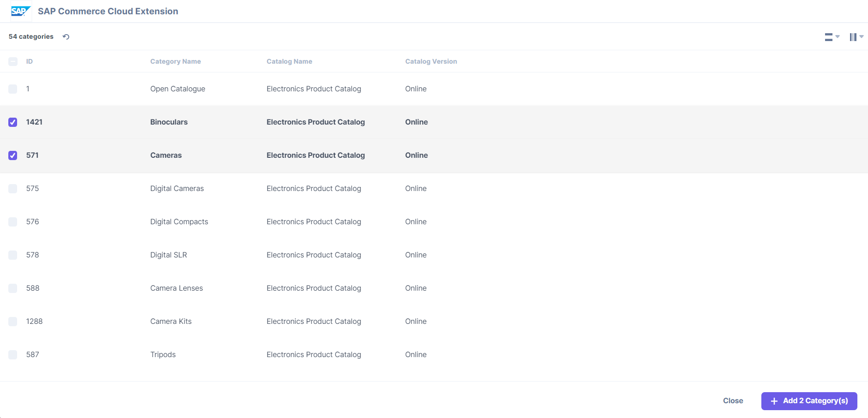The height and width of the screenshot is (418, 868).
Task: Click ID value 575
Action: pos(32,189)
